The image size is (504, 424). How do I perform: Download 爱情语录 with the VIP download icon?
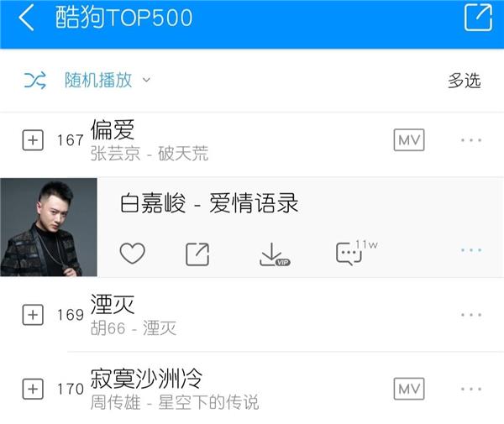(274, 254)
